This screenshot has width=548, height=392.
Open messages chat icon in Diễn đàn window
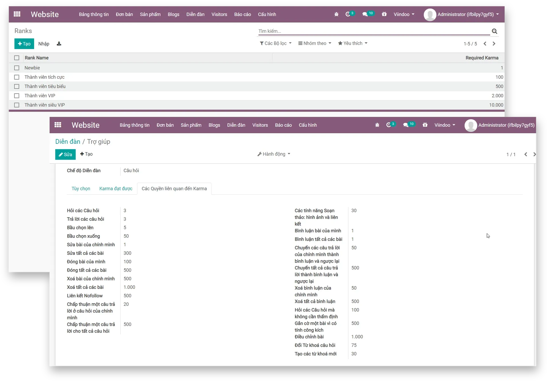pyautogui.click(x=406, y=125)
